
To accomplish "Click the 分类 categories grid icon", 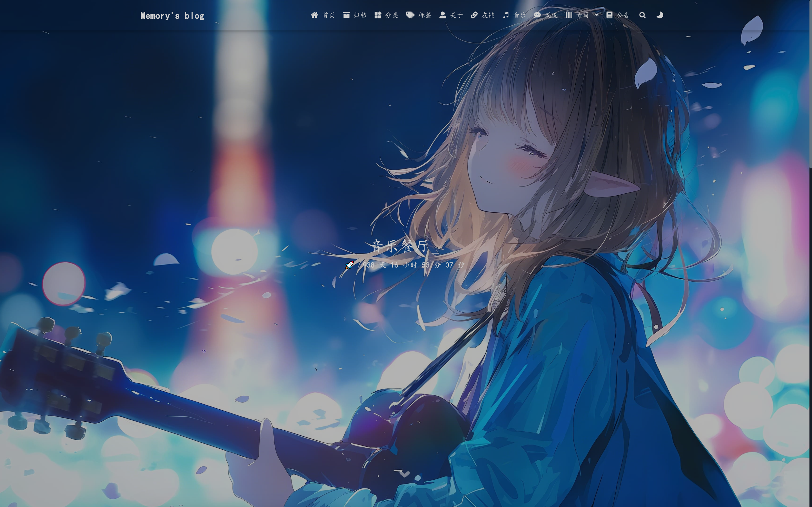I will (x=378, y=15).
